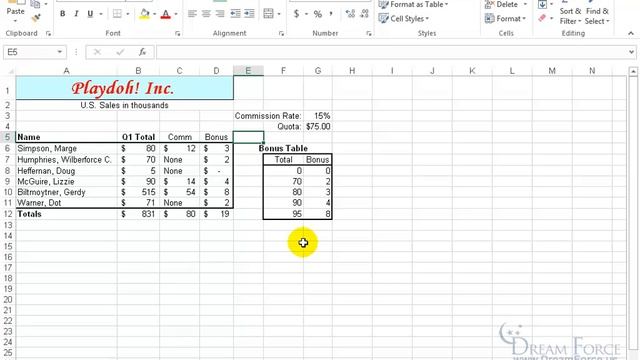This screenshot has width=640, height=360.
Task: Open the Paste dropdown arrow
Action: tap(15, 21)
